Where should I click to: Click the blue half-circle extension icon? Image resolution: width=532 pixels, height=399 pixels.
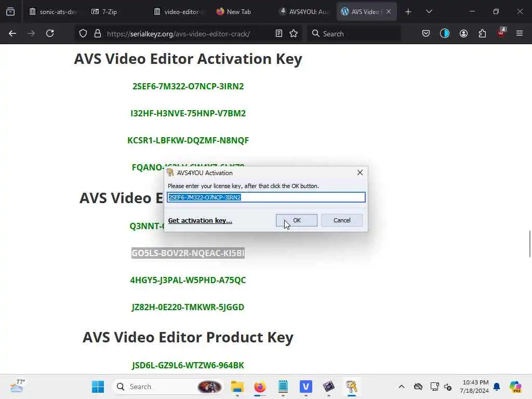[445, 34]
